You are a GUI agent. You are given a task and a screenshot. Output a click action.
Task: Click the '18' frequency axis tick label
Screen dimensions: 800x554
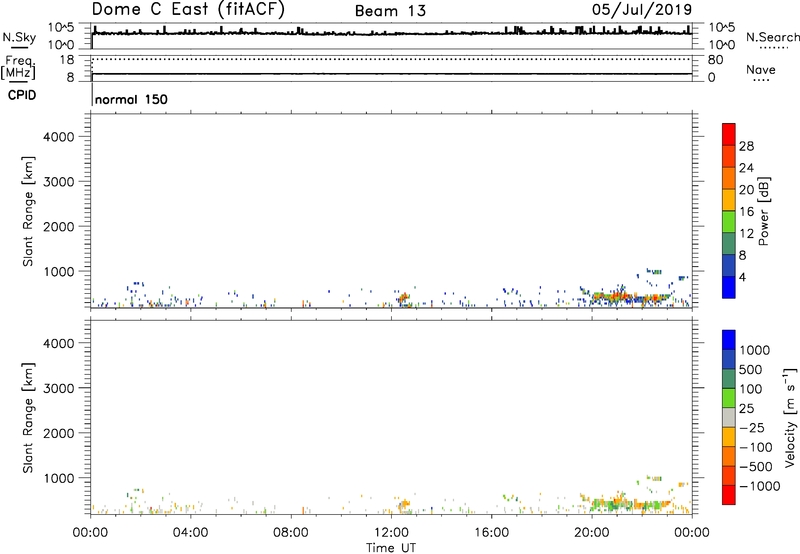point(66,60)
